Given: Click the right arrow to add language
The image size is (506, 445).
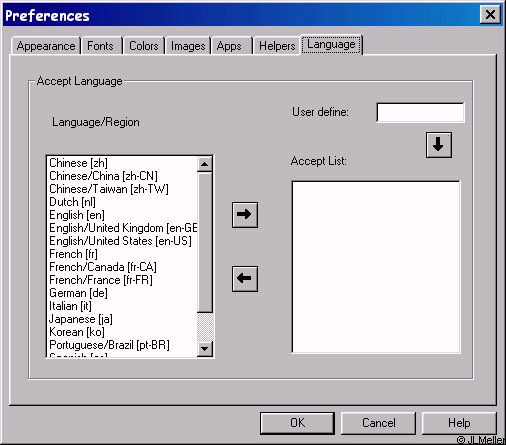Looking at the screenshot, I should click(x=245, y=215).
